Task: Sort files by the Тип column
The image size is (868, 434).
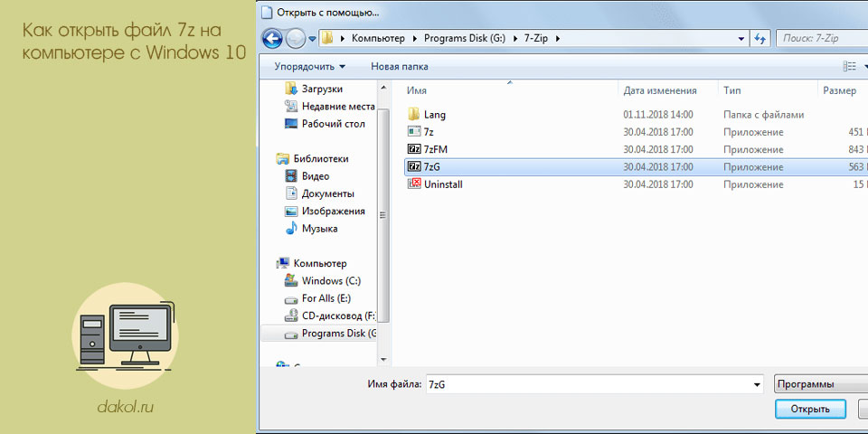Action: point(731,90)
